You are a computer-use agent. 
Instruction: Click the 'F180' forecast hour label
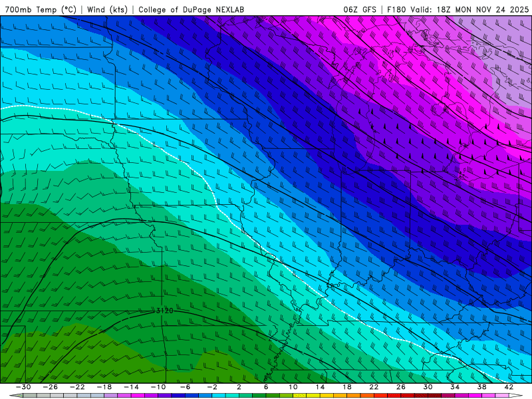click(396, 10)
